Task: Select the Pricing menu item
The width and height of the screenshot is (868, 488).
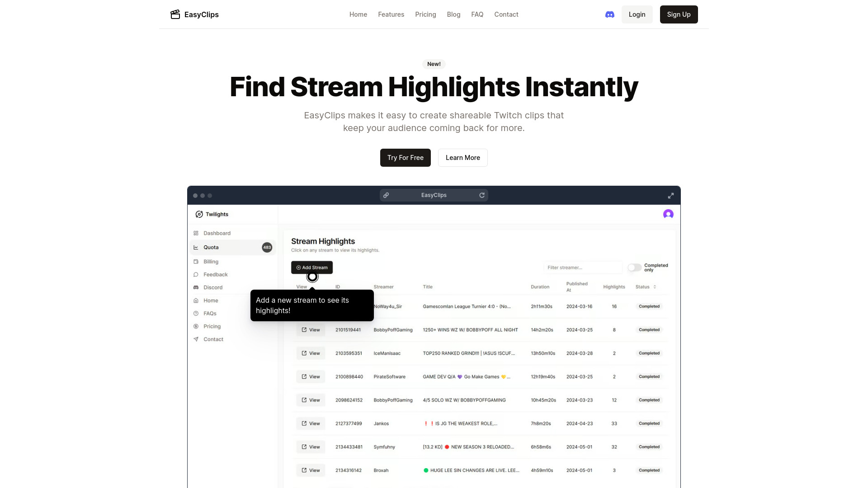Action: [426, 14]
